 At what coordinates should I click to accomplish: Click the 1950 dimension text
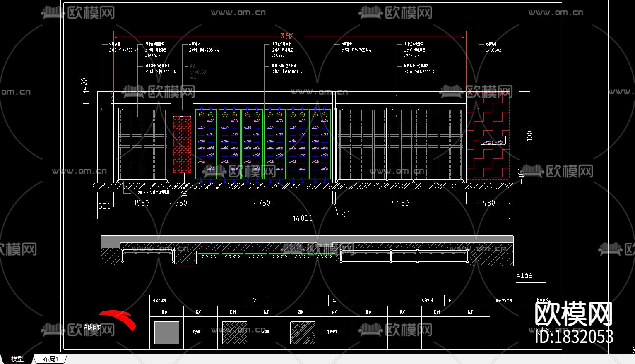click(x=141, y=203)
